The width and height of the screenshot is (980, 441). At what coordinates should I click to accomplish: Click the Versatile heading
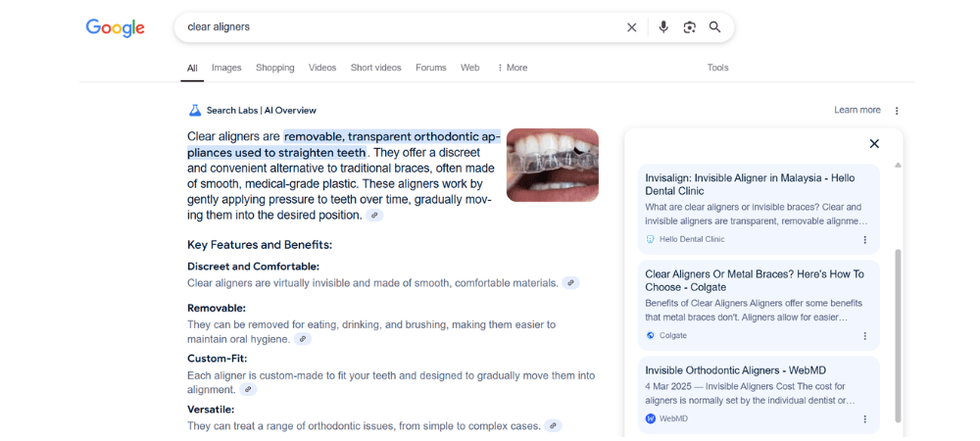pos(211,410)
